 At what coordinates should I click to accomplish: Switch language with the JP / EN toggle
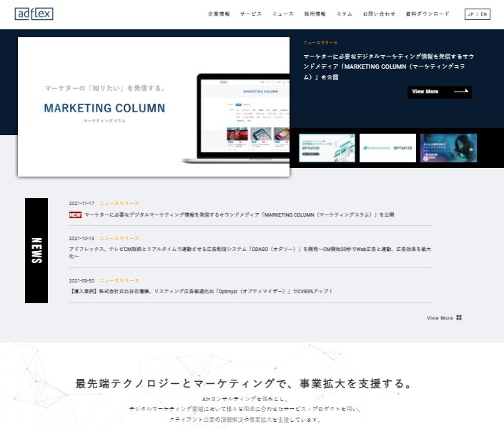[x=477, y=14]
